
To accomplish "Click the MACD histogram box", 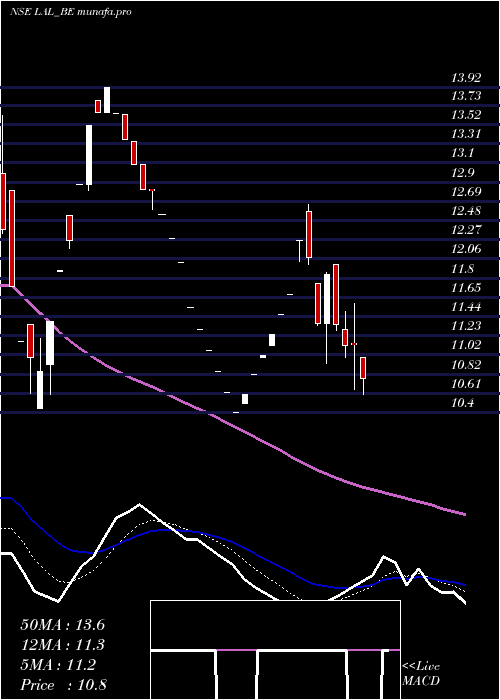I will point(275,650).
